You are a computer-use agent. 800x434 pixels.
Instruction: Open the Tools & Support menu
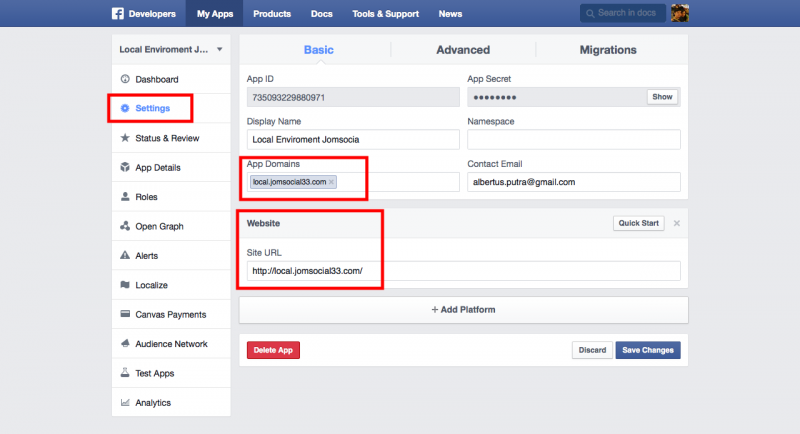pyautogui.click(x=385, y=14)
